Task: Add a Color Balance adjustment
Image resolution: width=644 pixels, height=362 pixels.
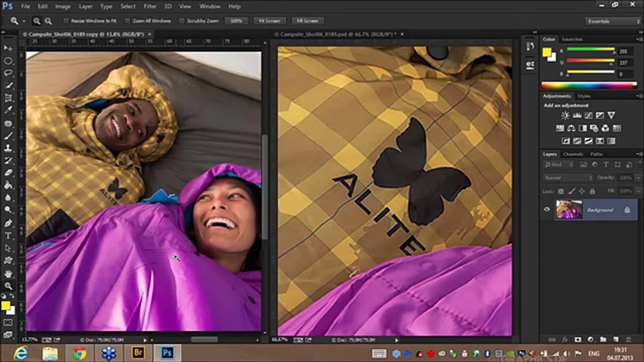Action: 571,128
